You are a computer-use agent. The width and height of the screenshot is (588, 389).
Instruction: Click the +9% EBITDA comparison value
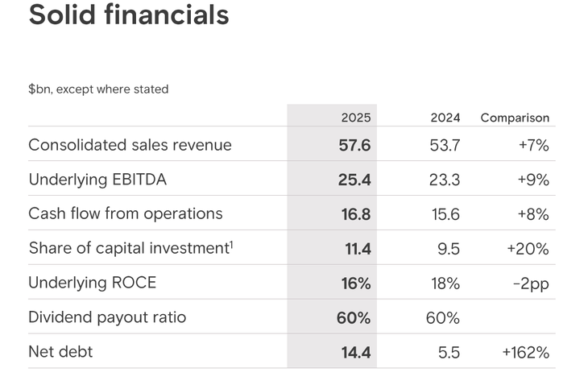click(533, 180)
